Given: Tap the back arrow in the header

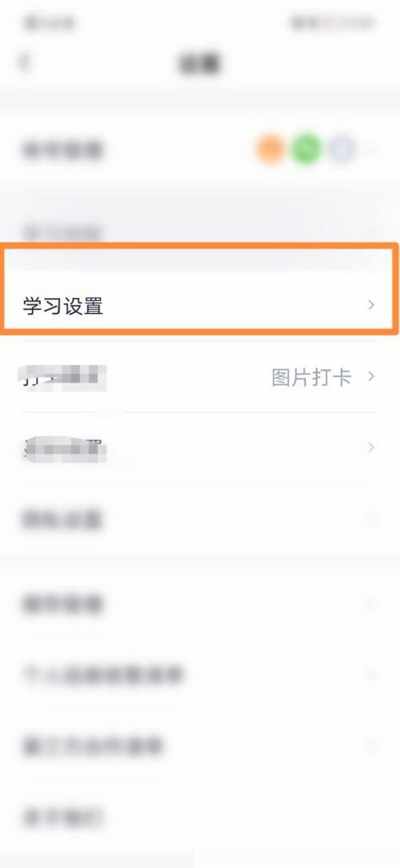Looking at the screenshot, I should [x=24, y=62].
